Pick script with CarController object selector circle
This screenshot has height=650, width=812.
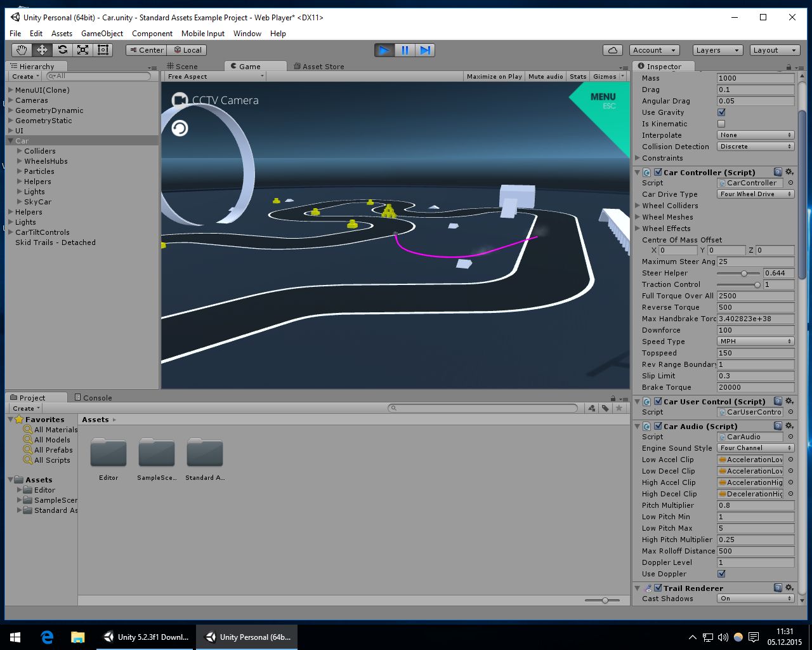[790, 183]
